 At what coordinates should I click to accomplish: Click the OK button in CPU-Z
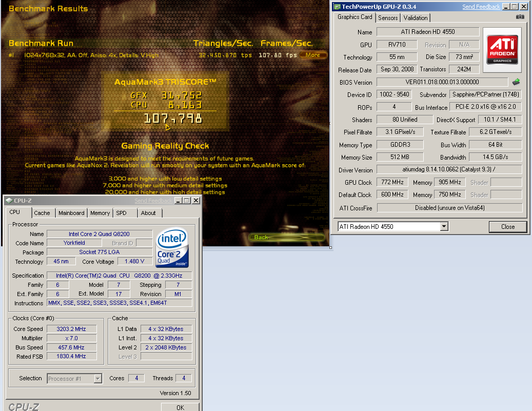[x=180, y=407]
